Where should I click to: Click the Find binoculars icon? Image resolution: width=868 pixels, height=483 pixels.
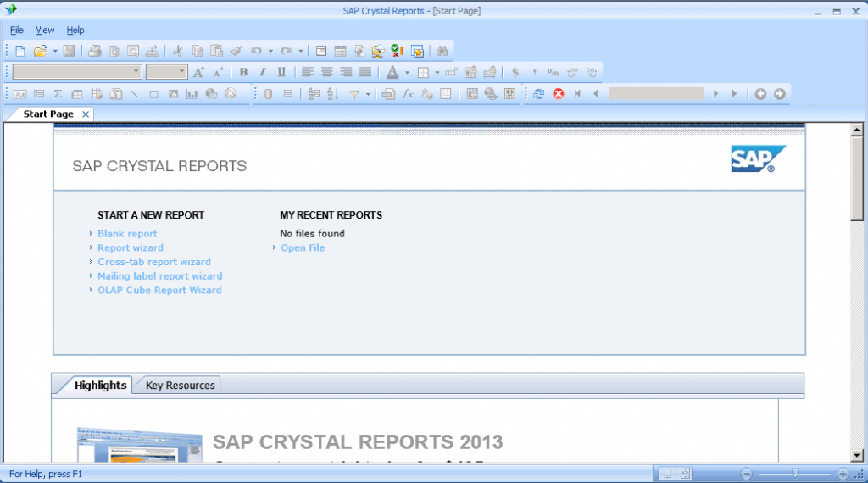(x=442, y=51)
